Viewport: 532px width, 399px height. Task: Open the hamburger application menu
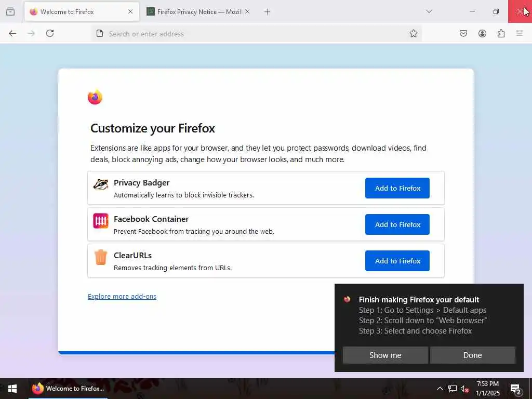520,33
